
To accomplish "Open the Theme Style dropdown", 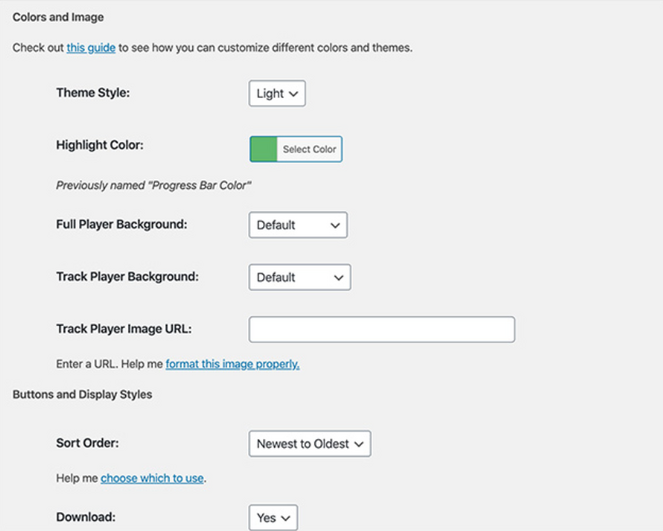I will tap(276, 94).
